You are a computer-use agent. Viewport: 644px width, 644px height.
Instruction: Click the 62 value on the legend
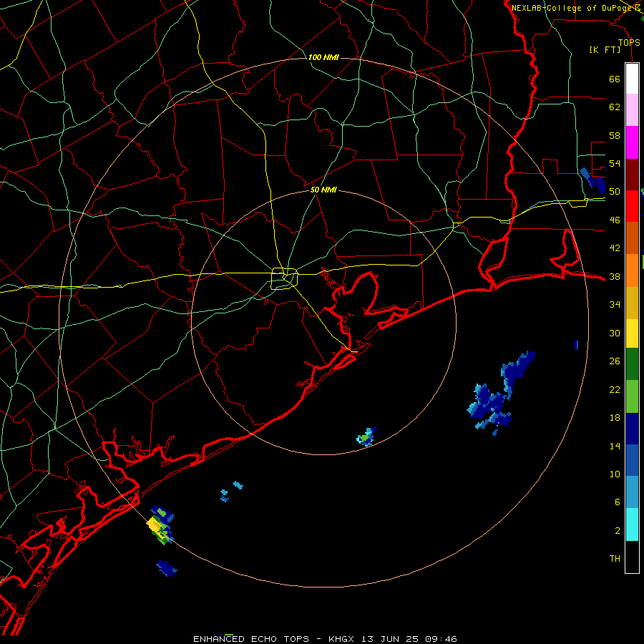tap(615, 107)
